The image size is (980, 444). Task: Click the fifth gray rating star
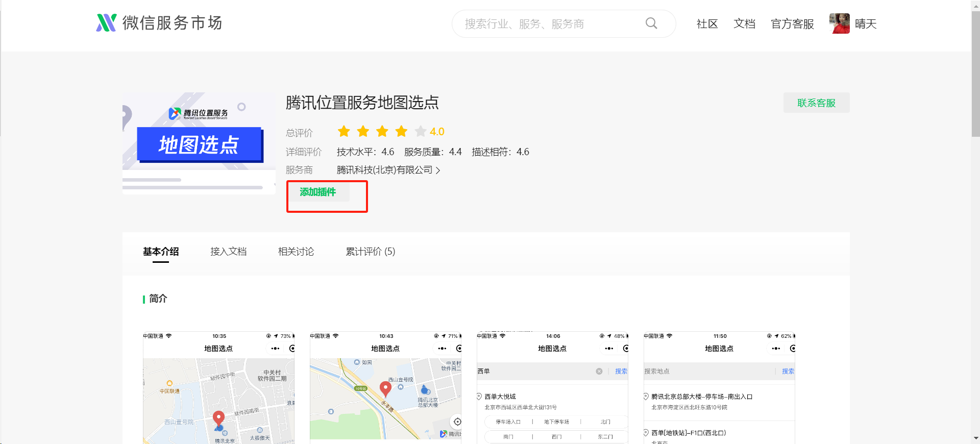(x=421, y=132)
